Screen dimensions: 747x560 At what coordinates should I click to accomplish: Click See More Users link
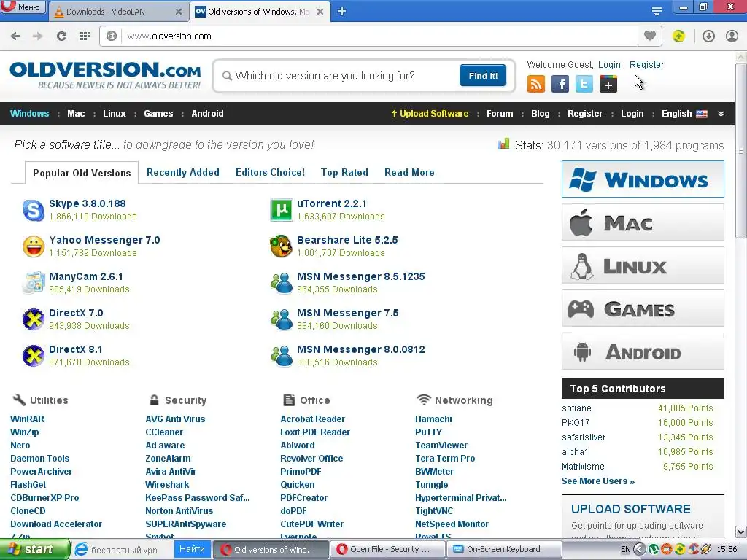coord(598,481)
